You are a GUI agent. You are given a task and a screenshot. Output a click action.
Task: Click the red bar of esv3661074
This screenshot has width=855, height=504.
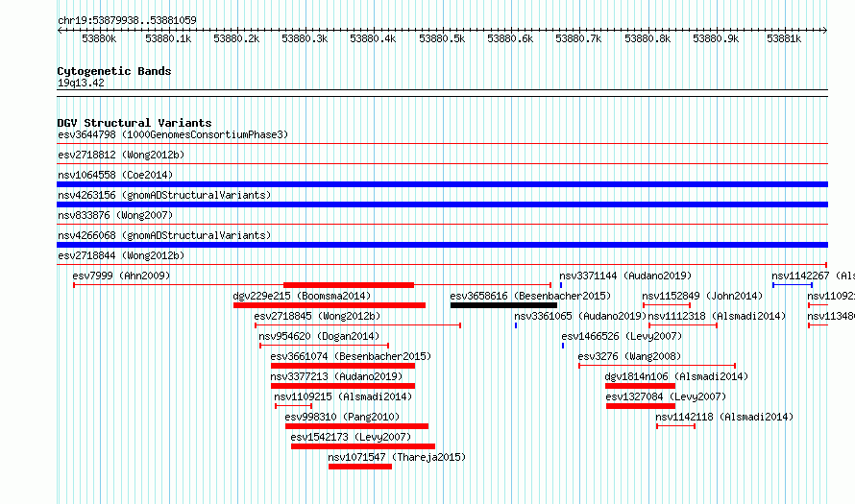tap(342, 366)
